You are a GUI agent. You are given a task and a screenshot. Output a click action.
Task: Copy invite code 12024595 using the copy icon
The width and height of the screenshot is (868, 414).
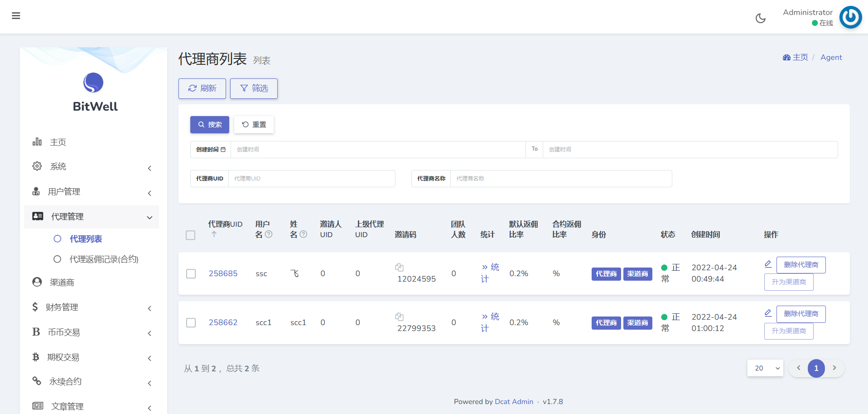399,268
